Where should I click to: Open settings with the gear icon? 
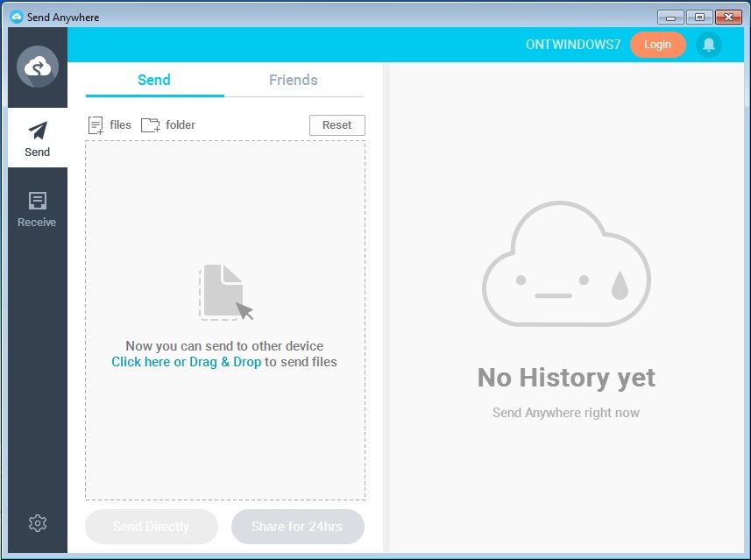tap(37, 522)
